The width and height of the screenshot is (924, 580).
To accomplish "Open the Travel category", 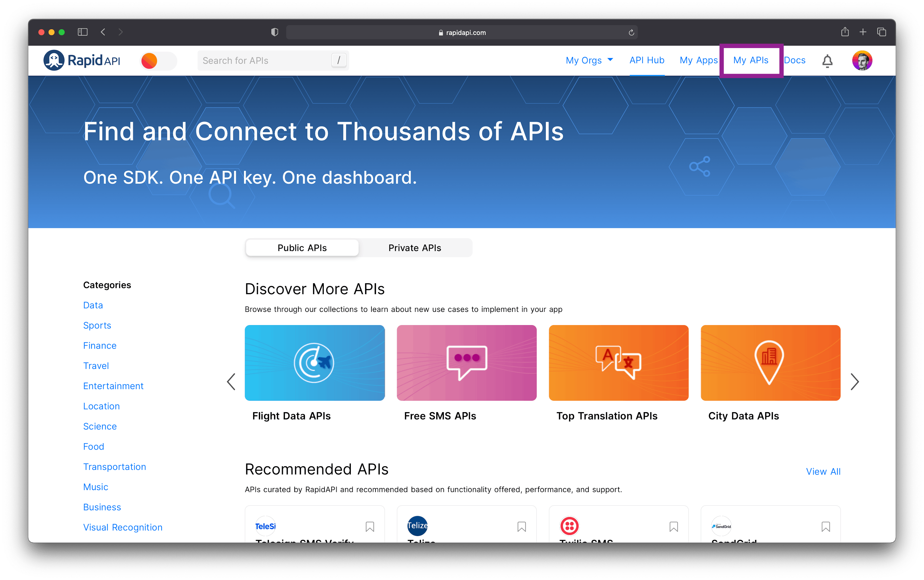I will click(x=96, y=365).
